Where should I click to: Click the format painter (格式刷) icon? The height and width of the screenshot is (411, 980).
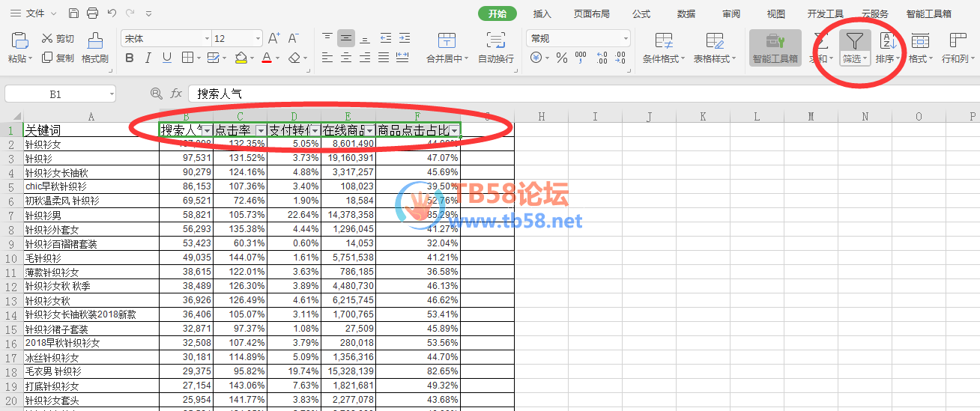coord(95,41)
